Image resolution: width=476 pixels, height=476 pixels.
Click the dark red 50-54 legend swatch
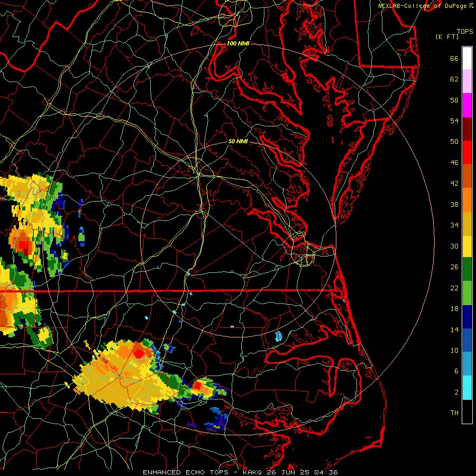tap(467, 129)
